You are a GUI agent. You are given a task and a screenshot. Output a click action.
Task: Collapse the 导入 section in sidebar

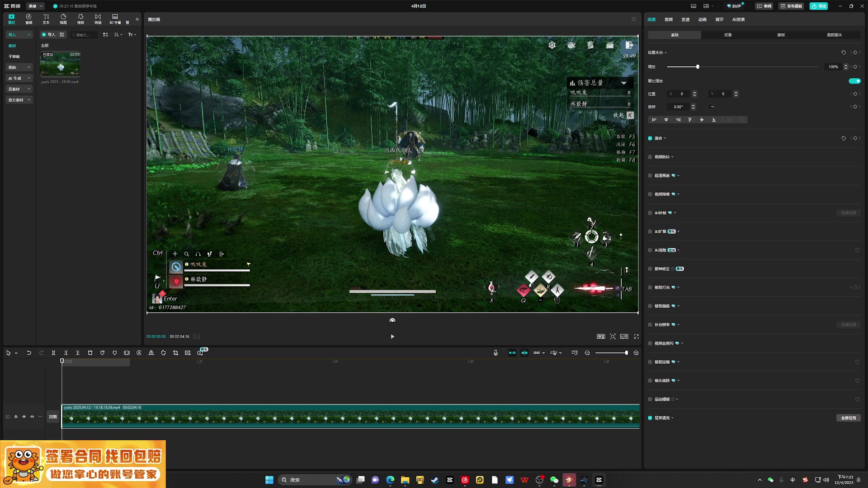[x=19, y=35]
